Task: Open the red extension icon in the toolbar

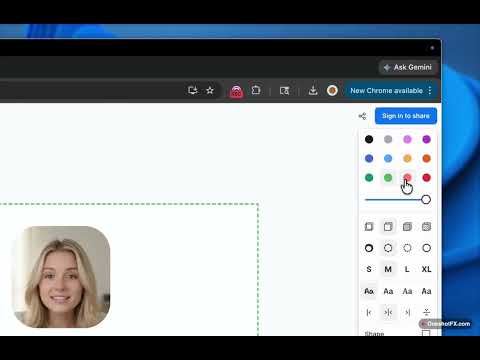Action: point(236,91)
